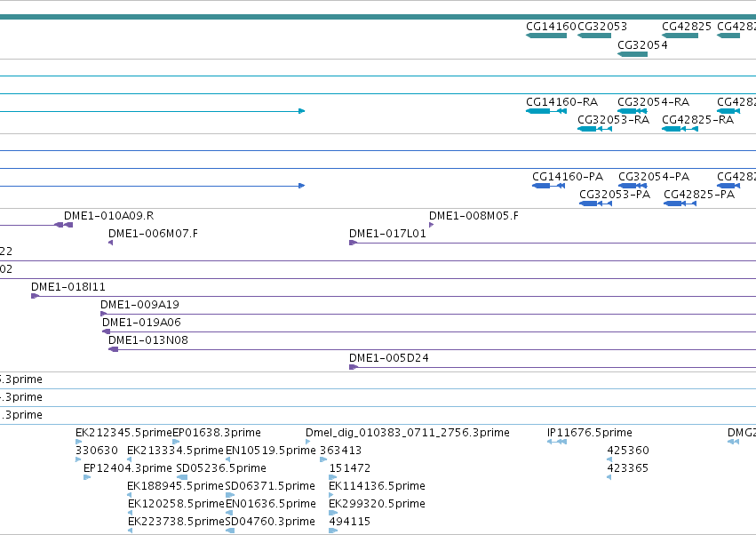Select the 151472 feature arrow

click(332, 477)
